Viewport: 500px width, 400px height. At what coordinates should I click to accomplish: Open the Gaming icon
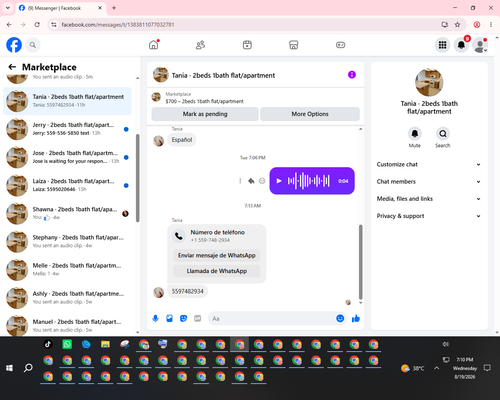pos(340,45)
